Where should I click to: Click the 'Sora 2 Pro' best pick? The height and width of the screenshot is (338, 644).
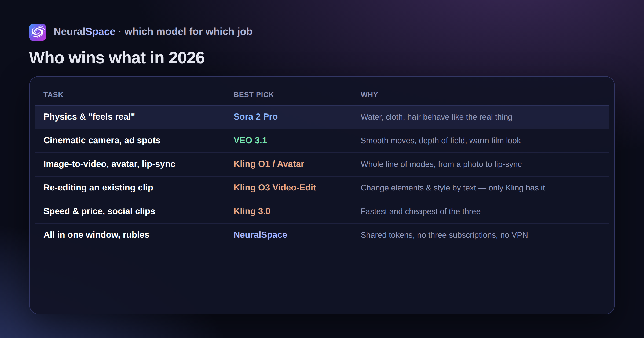[255, 117]
